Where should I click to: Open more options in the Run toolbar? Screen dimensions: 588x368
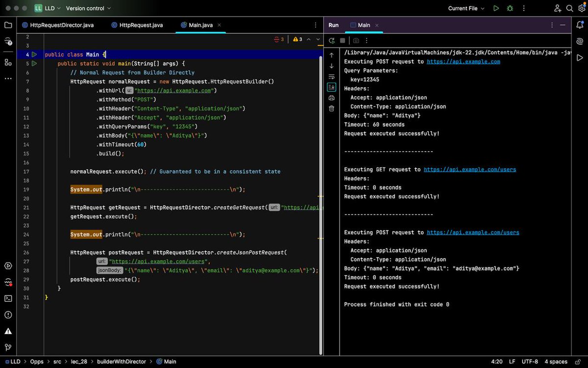pos(367,41)
